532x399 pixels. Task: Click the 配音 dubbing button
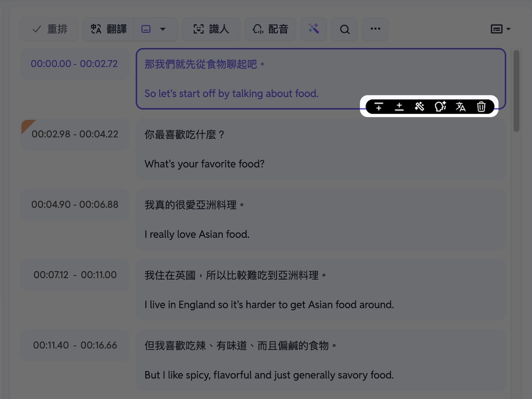tap(270, 29)
